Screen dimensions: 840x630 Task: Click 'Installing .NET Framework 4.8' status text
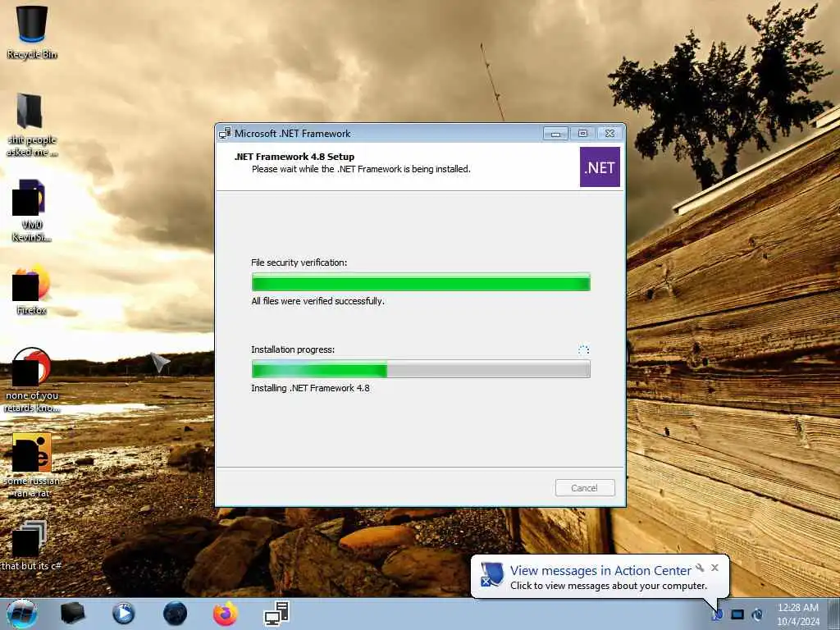click(x=310, y=388)
